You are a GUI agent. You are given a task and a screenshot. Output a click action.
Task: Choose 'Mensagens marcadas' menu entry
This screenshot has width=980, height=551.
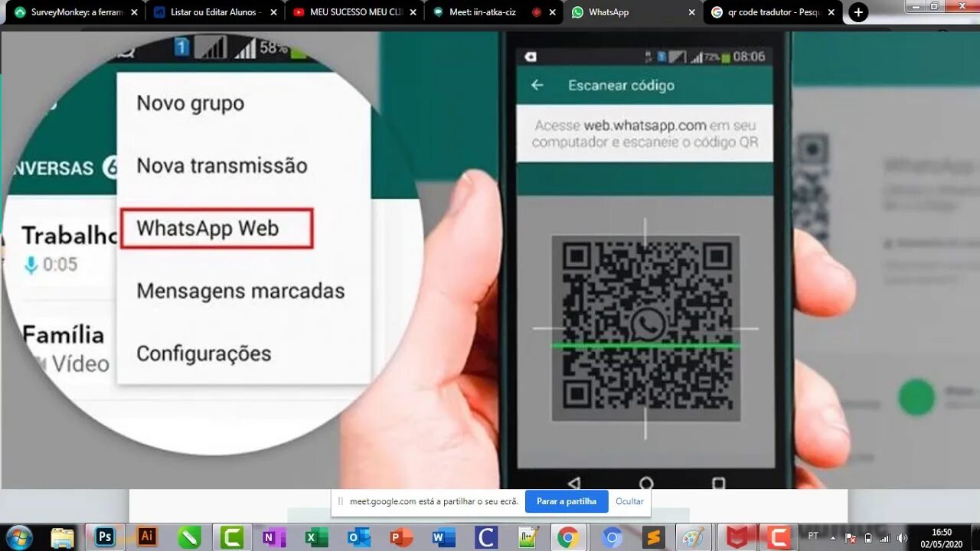pos(240,291)
